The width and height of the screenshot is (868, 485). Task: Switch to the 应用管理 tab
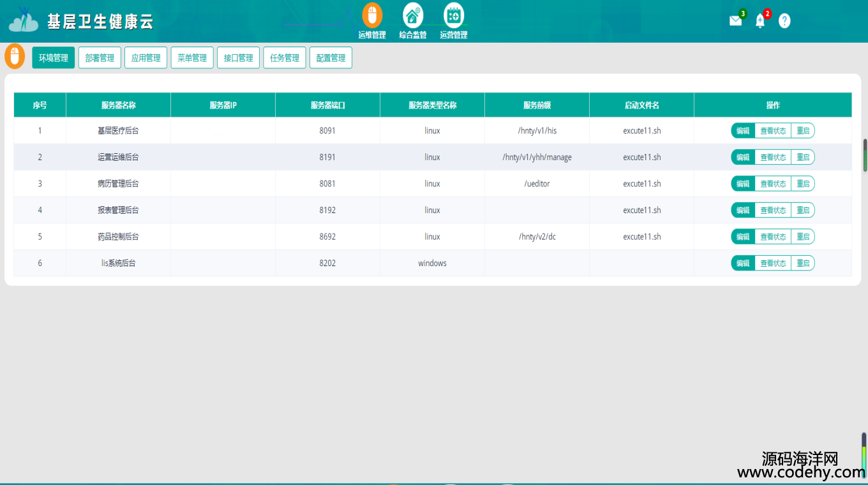(146, 57)
